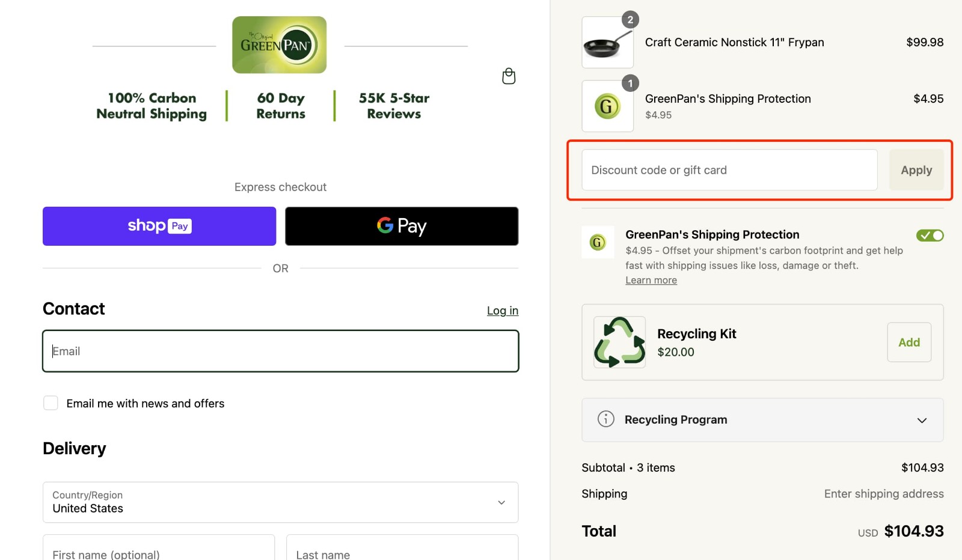Click the Recycling Kit recycle icon
This screenshot has width=962, height=560.
pyautogui.click(x=619, y=342)
